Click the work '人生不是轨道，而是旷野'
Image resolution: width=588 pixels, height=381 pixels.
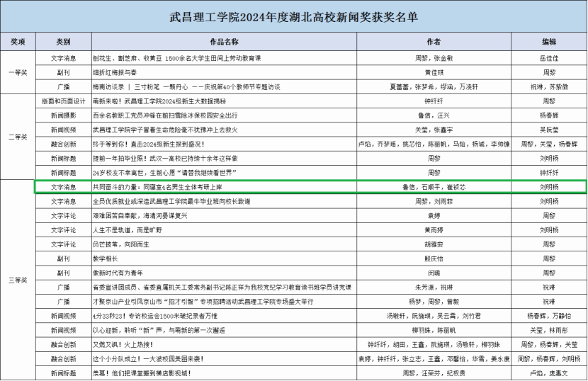(x=128, y=230)
